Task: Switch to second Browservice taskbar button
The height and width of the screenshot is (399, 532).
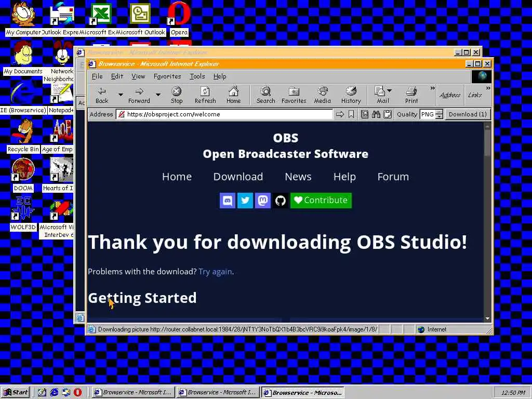Action: point(218,392)
